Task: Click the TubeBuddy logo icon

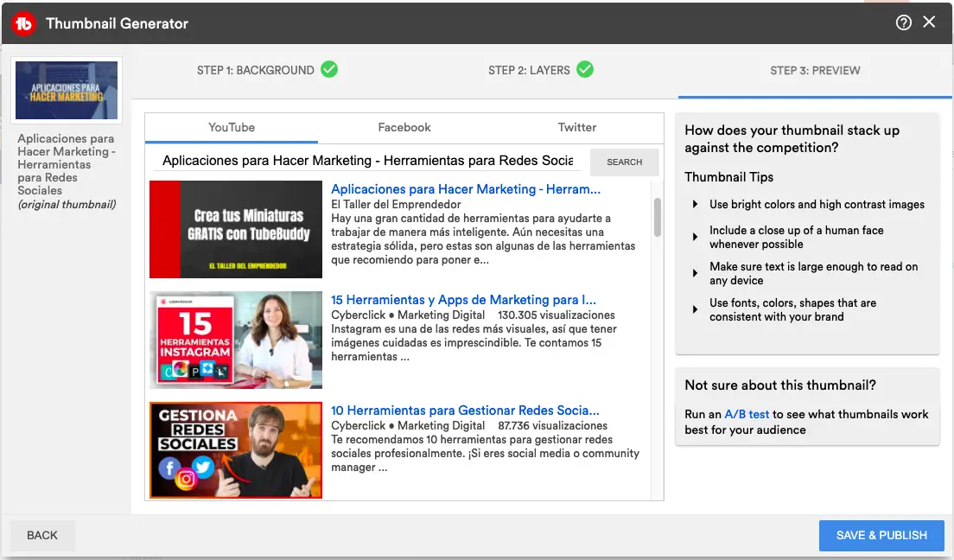Action: click(x=23, y=23)
